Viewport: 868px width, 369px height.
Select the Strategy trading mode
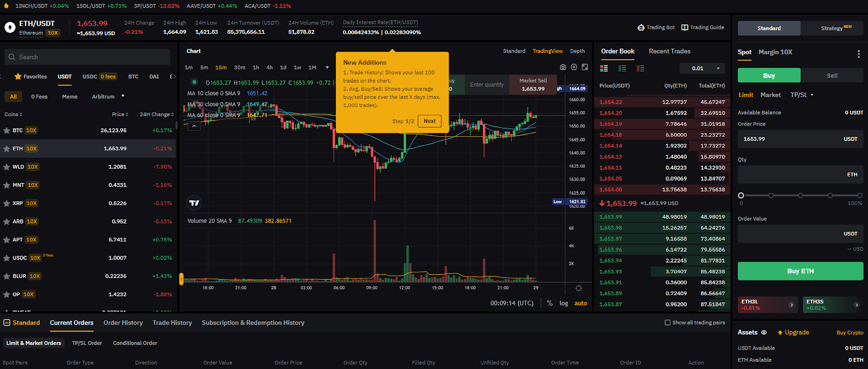point(832,28)
